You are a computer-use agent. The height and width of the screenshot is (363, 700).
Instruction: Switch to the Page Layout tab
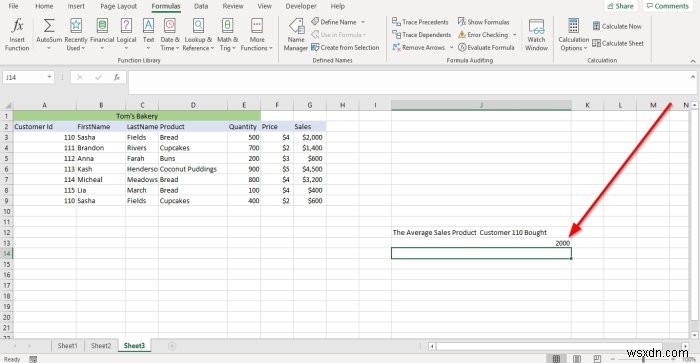point(118,6)
